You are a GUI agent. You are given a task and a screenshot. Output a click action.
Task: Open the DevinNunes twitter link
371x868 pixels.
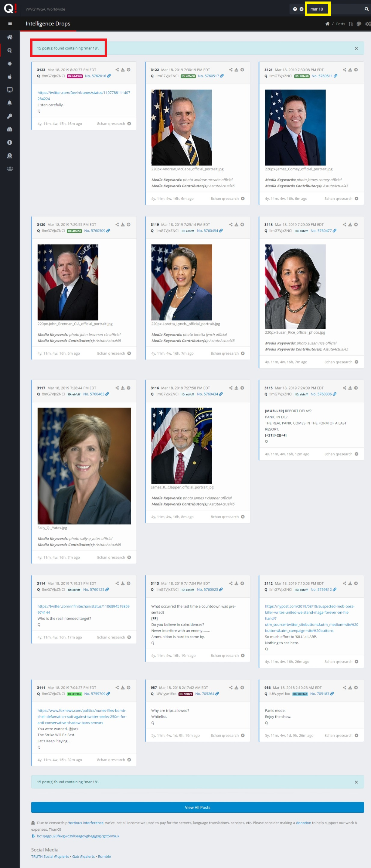[84, 96]
